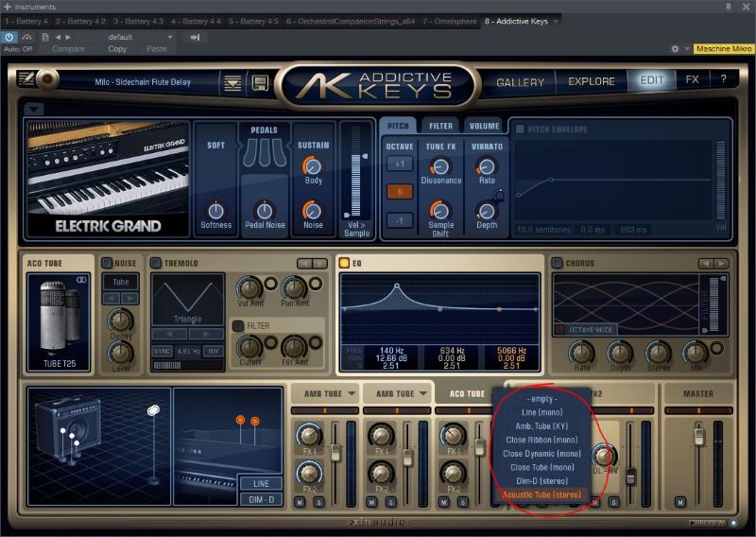
Task: Click the save preset floppy icon
Action: [x=260, y=83]
